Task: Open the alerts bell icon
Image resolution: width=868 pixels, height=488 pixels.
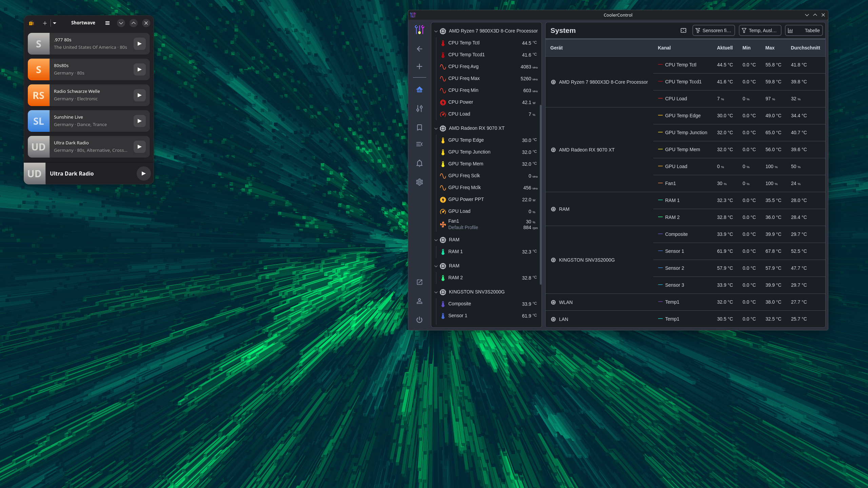Action: coord(419,163)
